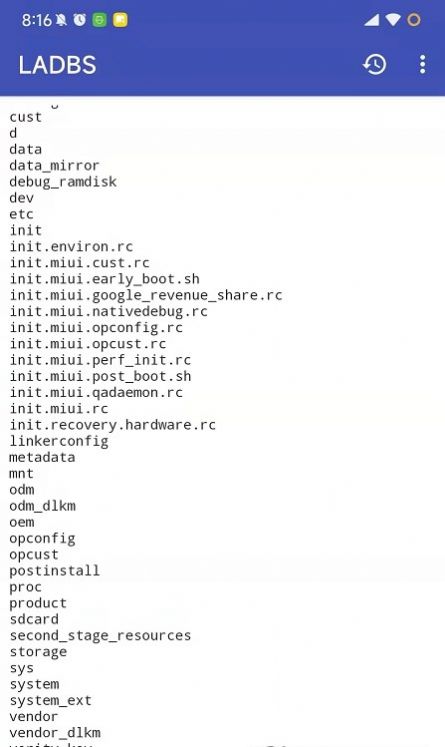The width and height of the screenshot is (445, 747).
Task: Select the init.miui.early_boot.sh entry
Action: point(104,279)
